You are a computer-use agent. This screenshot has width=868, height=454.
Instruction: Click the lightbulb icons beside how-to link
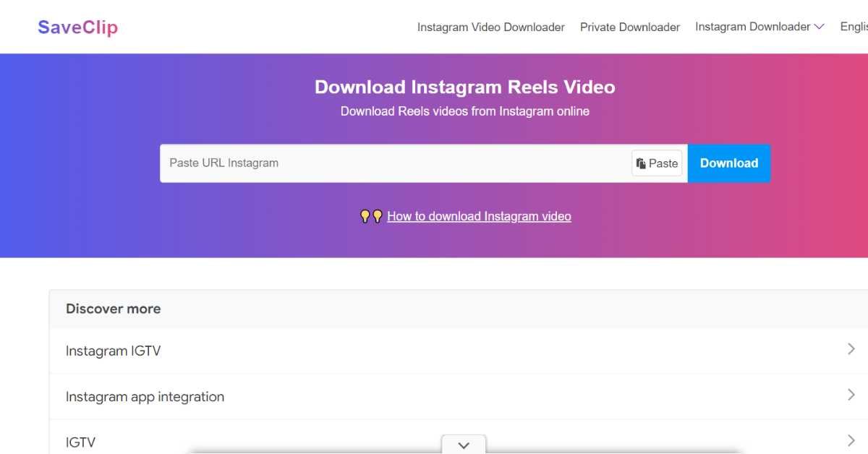click(371, 216)
